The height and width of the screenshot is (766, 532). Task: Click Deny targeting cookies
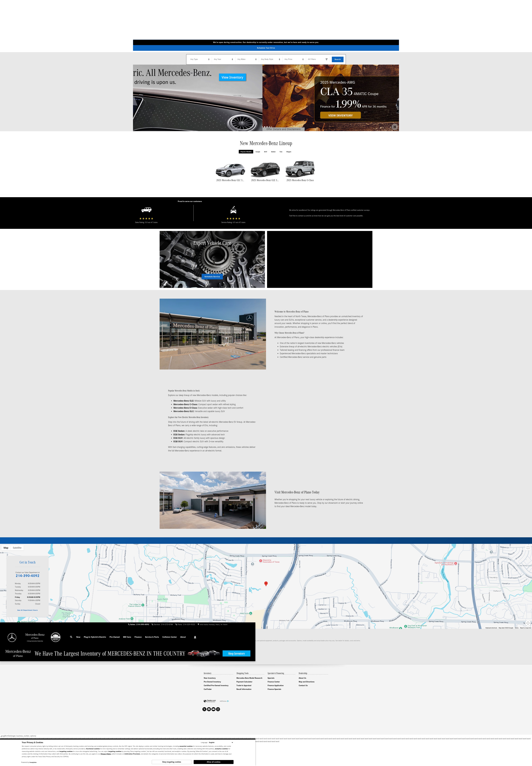[172, 762]
